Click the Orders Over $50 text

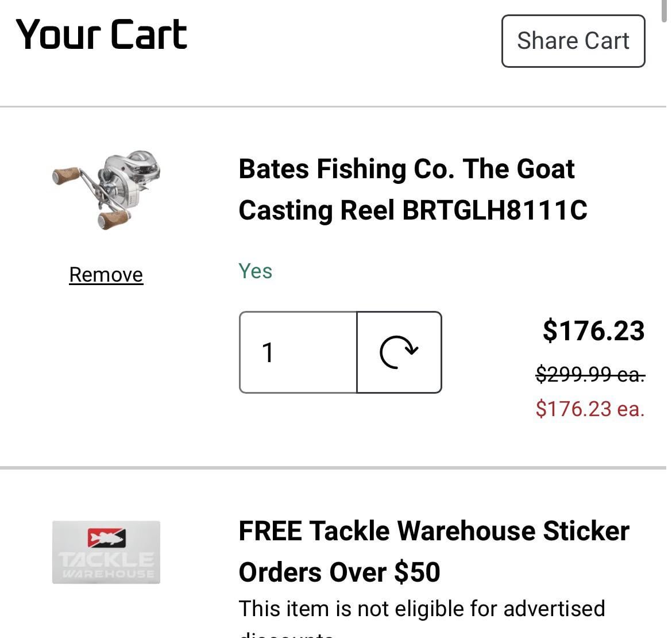point(339,572)
